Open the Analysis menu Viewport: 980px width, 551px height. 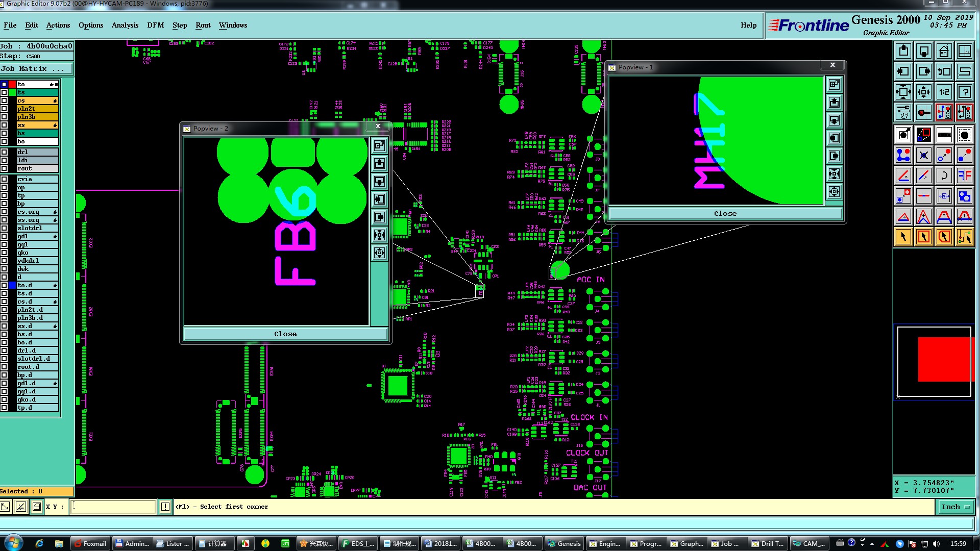(125, 25)
